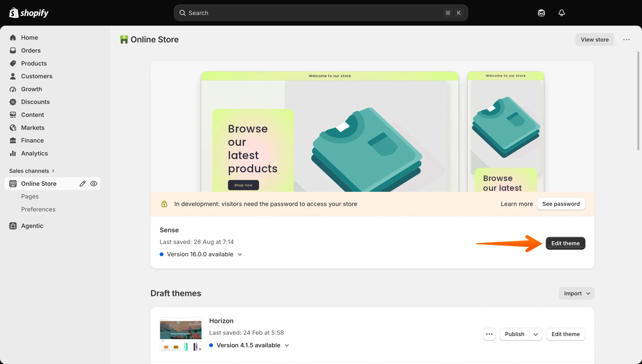Expand Sales channels chevron
This screenshot has height=364, width=642.
[x=53, y=171]
